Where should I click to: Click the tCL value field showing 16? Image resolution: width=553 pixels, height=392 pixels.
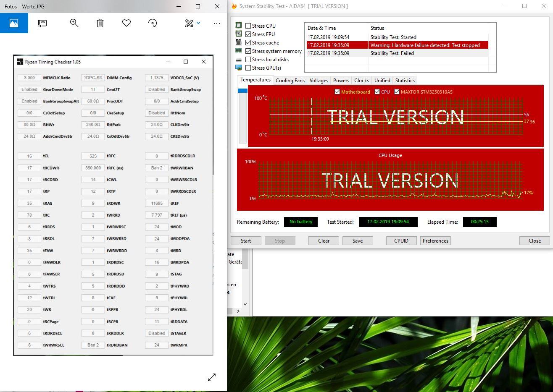(x=29, y=156)
